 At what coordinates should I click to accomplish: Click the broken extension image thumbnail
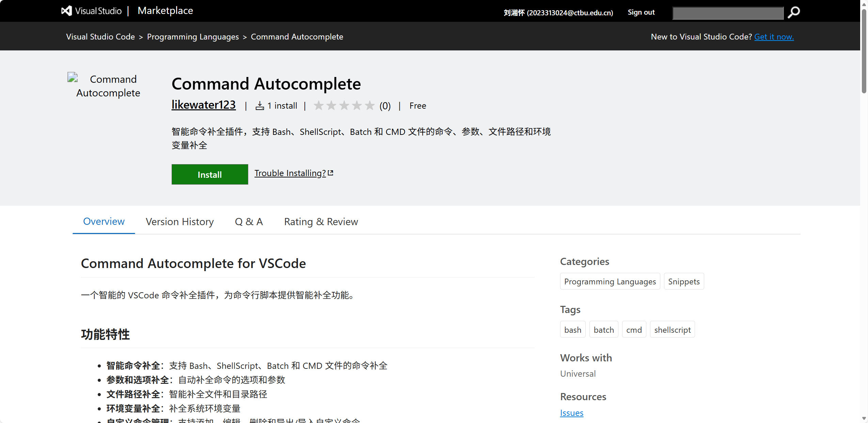pos(73,78)
